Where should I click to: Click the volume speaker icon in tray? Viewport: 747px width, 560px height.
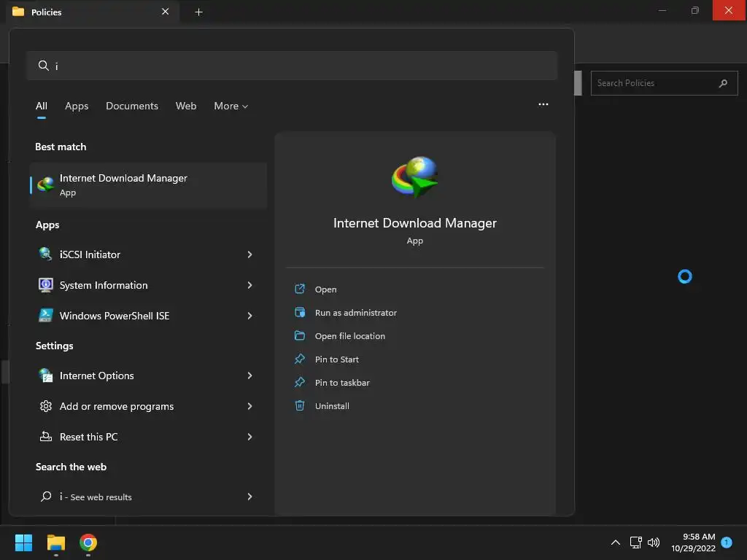tap(654, 542)
